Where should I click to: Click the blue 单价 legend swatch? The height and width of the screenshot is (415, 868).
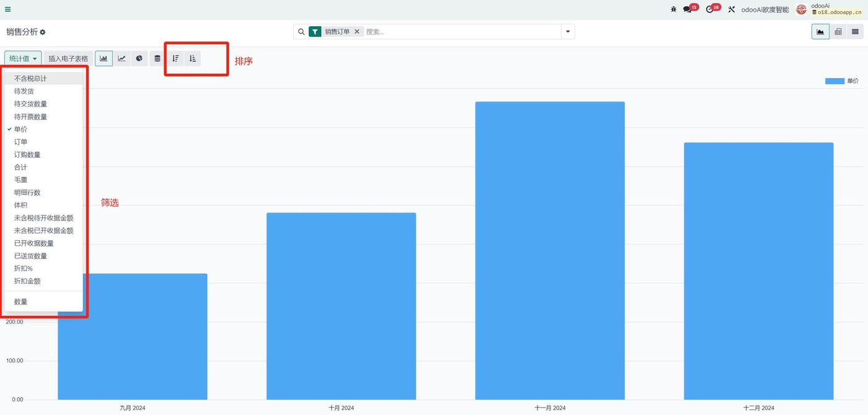(x=835, y=81)
